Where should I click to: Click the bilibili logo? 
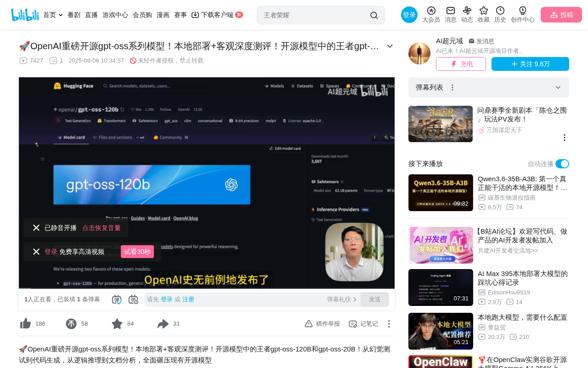click(x=25, y=15)
